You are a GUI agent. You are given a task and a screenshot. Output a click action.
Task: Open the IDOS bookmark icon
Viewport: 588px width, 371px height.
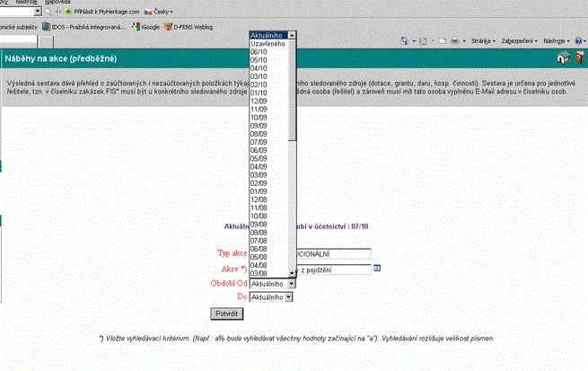(x=46, y=27)
